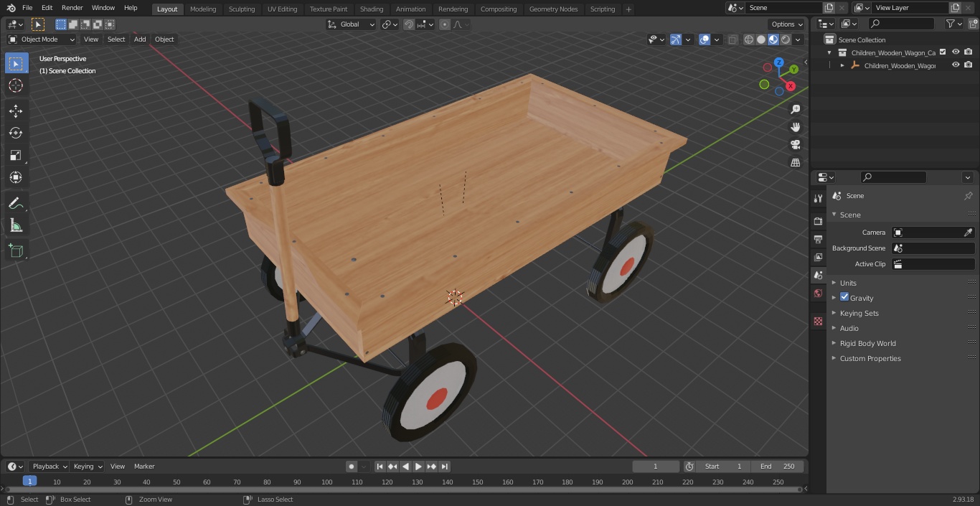Click the pin icon in Properties header
The image size is (980, 506).
tap(968, 196)
